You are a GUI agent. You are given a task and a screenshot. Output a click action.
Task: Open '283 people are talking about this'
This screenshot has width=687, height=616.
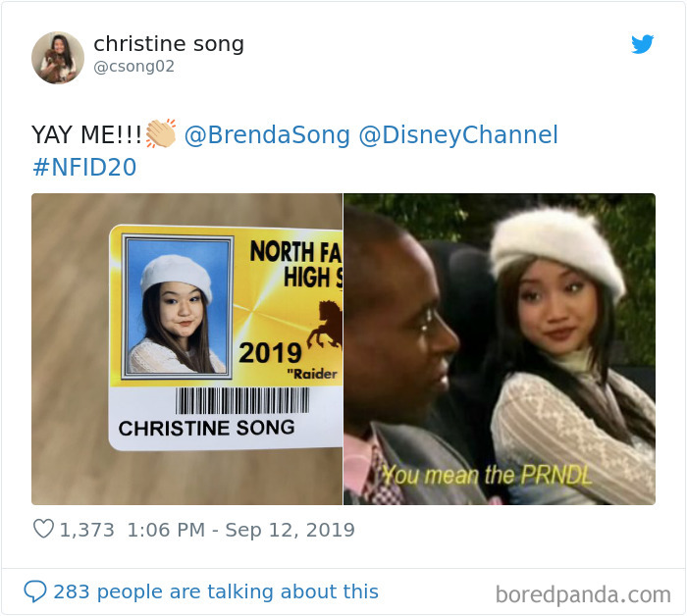[x=216, y=591]
